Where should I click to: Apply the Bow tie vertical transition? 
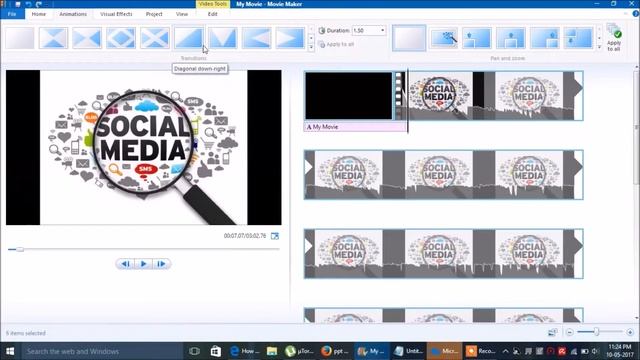coord(87,38)
